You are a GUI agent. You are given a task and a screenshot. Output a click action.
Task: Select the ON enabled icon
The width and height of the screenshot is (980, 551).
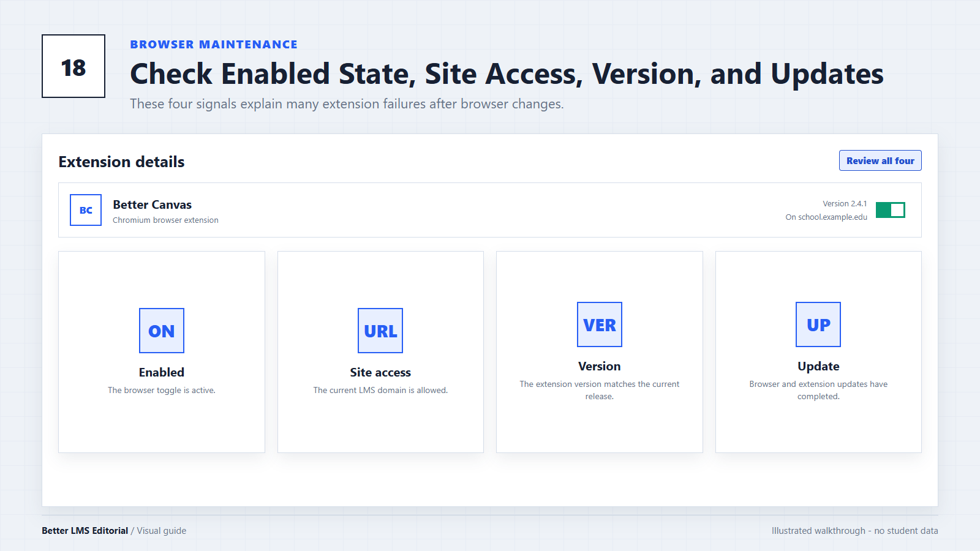(x=162, y=331)
